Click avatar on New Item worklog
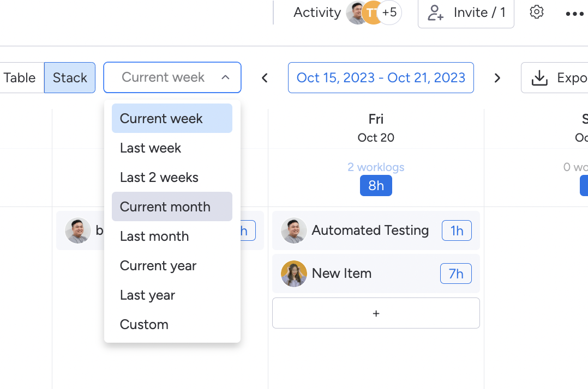588x389 pixels. click(x=293, y=273)
